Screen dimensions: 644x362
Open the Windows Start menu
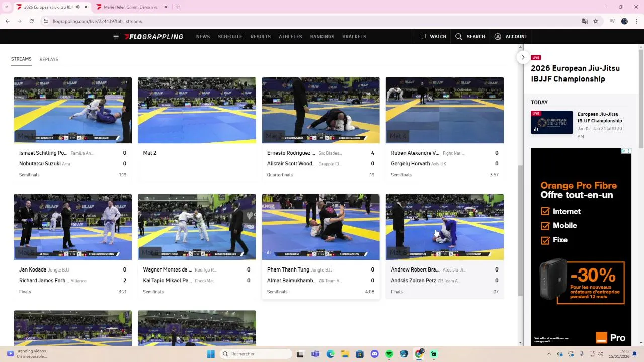(x=211, y=354)
